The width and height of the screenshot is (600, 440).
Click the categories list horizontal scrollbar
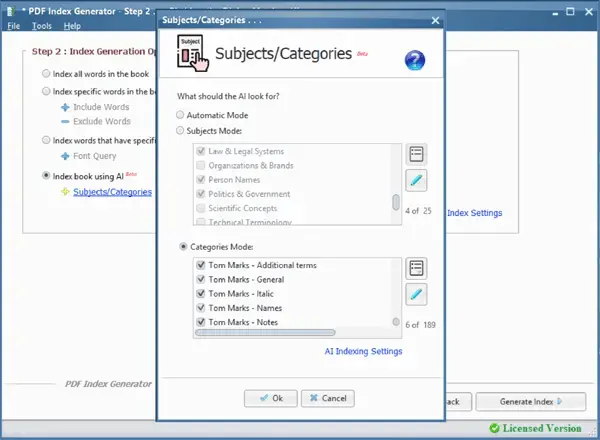[265, 332]
